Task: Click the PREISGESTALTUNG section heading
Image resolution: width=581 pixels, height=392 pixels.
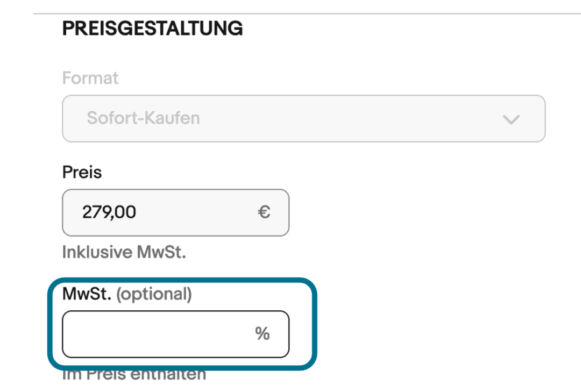Action: 152,28
